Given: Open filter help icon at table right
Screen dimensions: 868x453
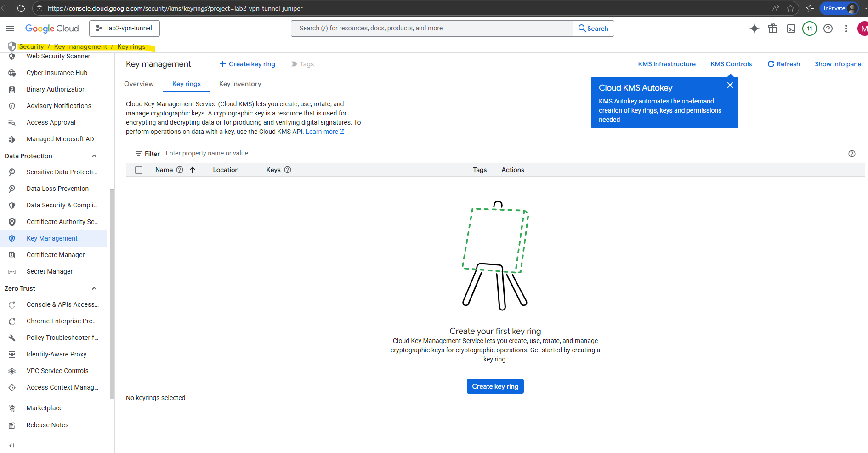Looking at the screenshot, I should click(852, 154).
